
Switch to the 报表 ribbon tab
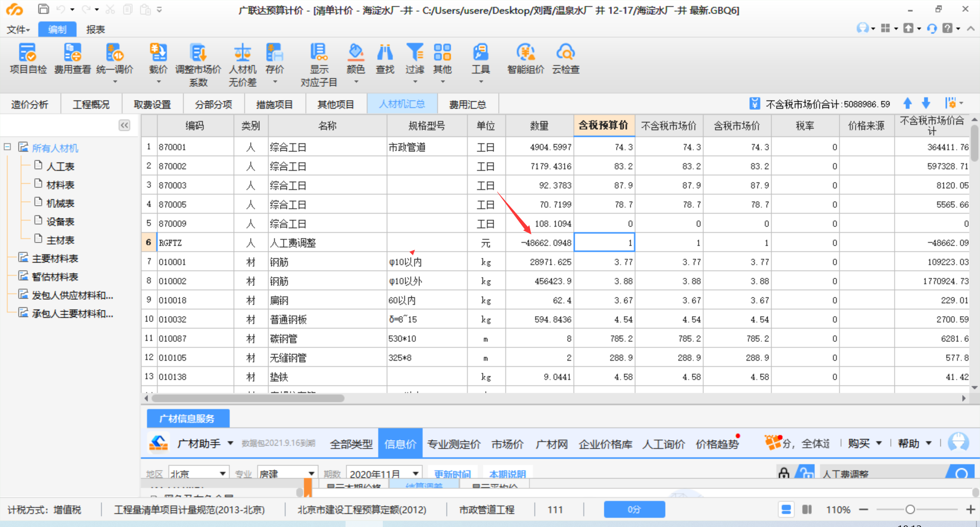pos(95,30)
